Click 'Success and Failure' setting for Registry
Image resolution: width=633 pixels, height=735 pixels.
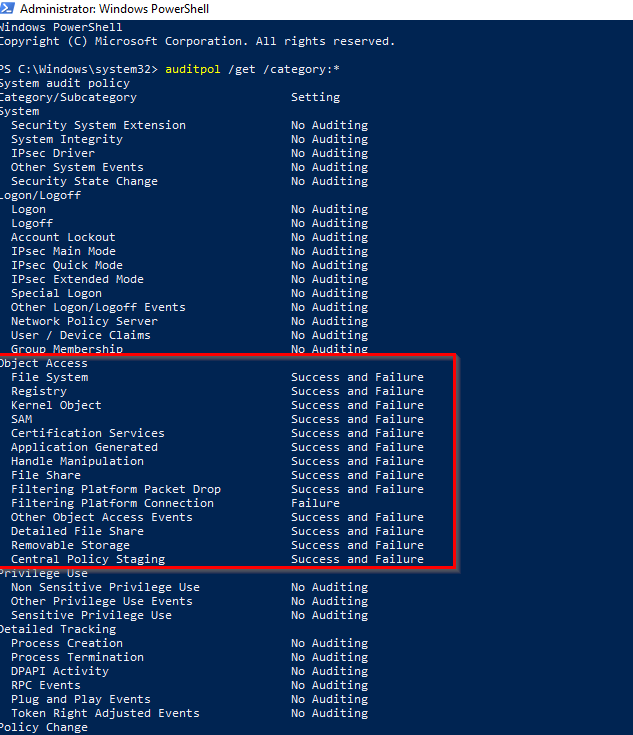click(x=357, y=391)
